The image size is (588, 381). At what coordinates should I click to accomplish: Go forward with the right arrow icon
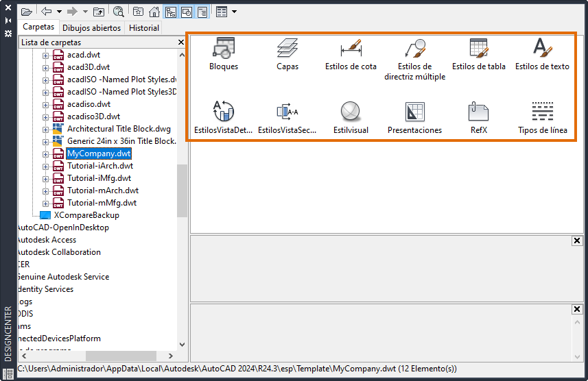(72, 12)
